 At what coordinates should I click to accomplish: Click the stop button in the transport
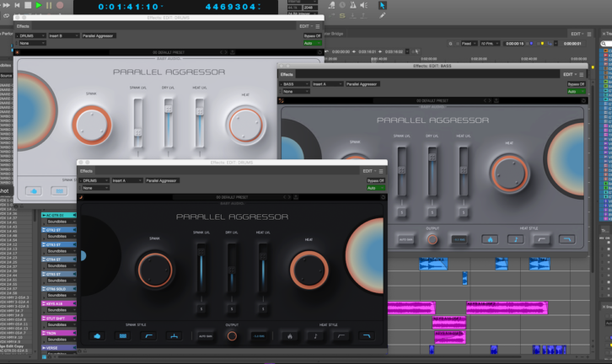pos(28,5)
